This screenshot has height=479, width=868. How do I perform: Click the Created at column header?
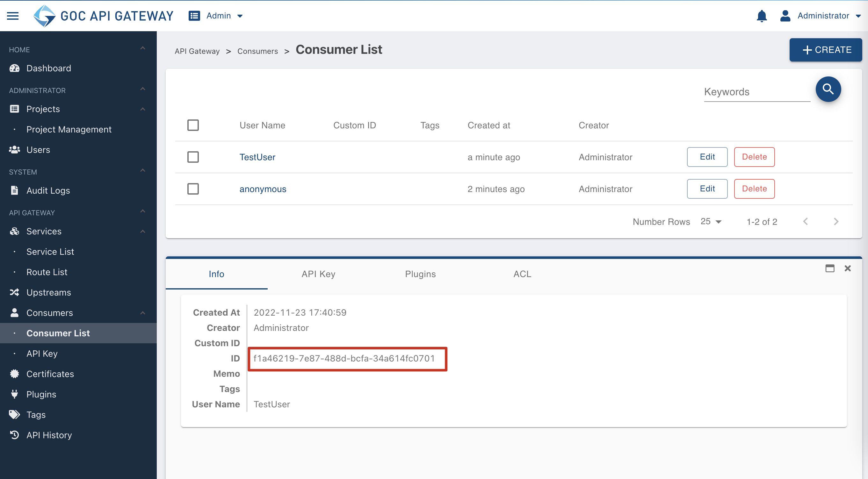488,125
